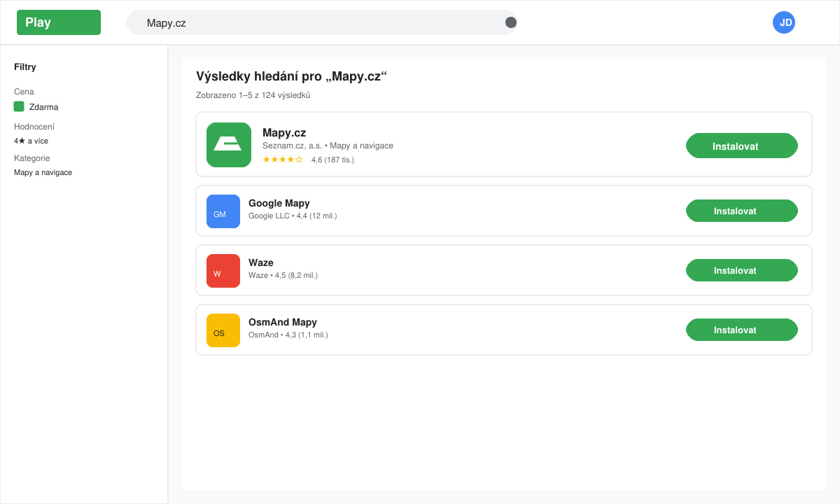Install the Mapy.cz app
The width and height of the screenshot is (840, 504).
[x=742, y=146]
